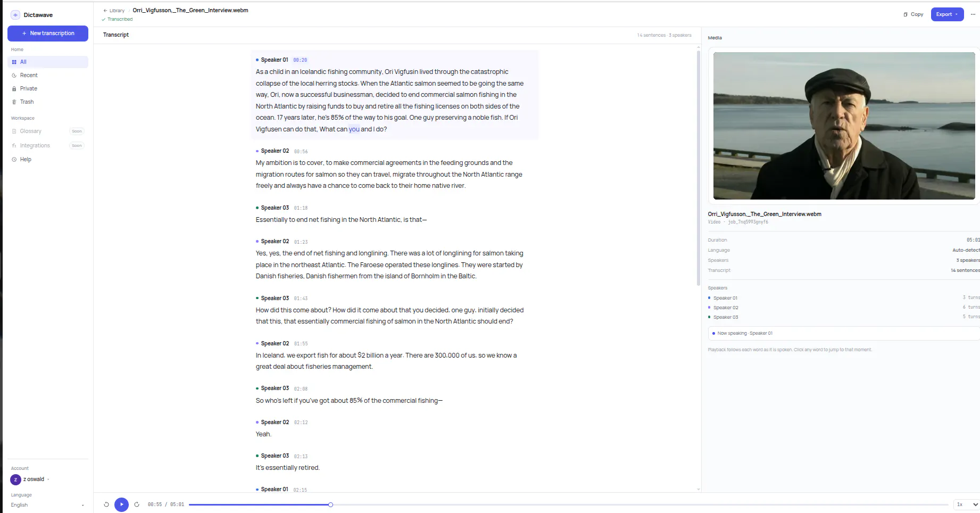Image resolution: width=980 pixels, height=513 pixels.
Task: Open the English language dropdown
Action: [x=48, y=505]
